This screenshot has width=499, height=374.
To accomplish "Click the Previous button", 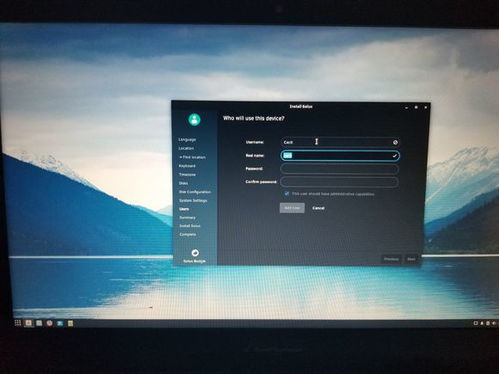I will coord(391,259).
